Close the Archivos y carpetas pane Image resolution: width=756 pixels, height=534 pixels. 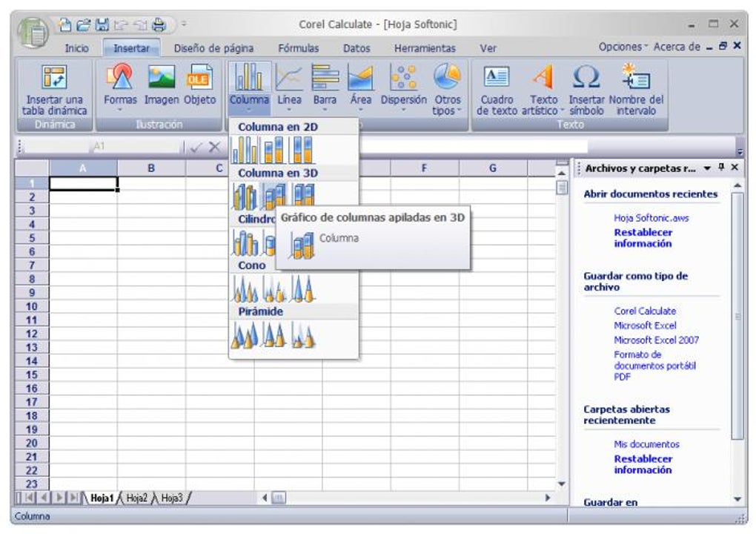(735, 167)
